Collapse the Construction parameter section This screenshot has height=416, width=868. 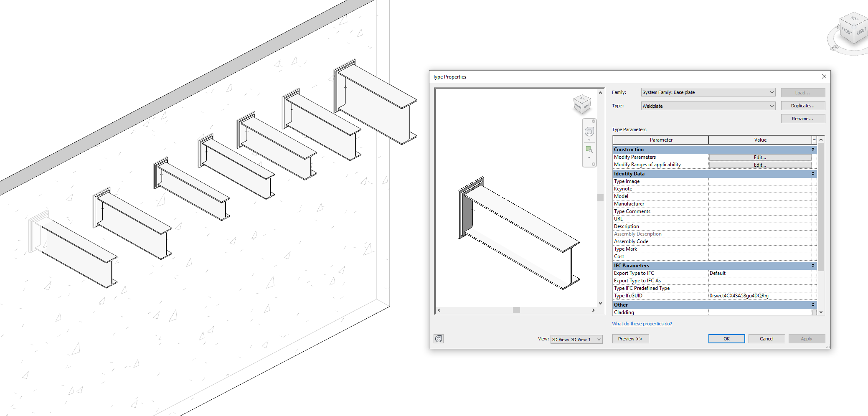point(813,150)
